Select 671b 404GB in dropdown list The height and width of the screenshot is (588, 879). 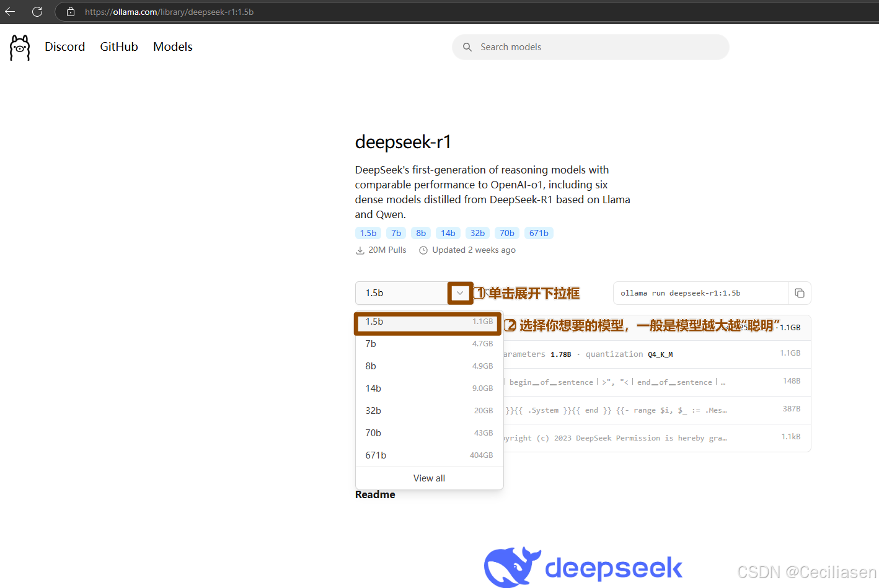429,455
